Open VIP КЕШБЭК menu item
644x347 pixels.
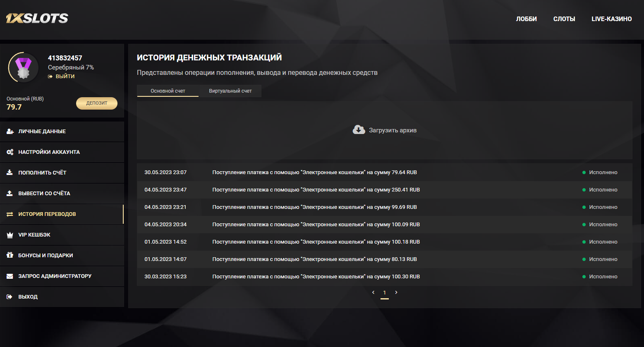62,235
